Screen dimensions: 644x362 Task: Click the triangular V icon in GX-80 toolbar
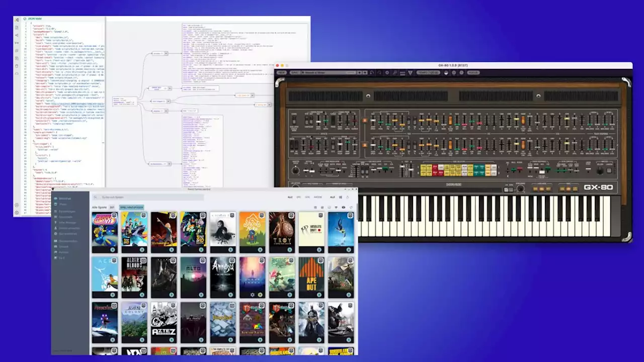coord(411,73)
